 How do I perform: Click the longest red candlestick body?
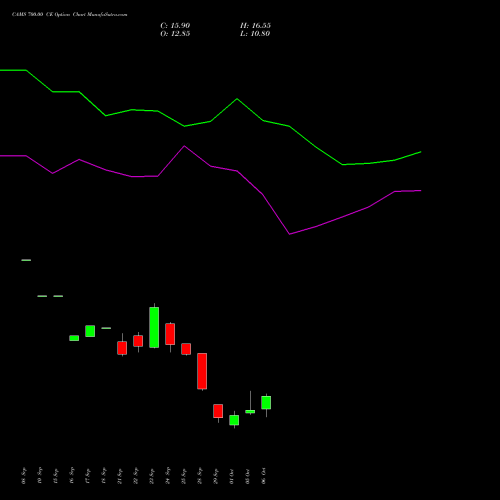click(202, 371)
